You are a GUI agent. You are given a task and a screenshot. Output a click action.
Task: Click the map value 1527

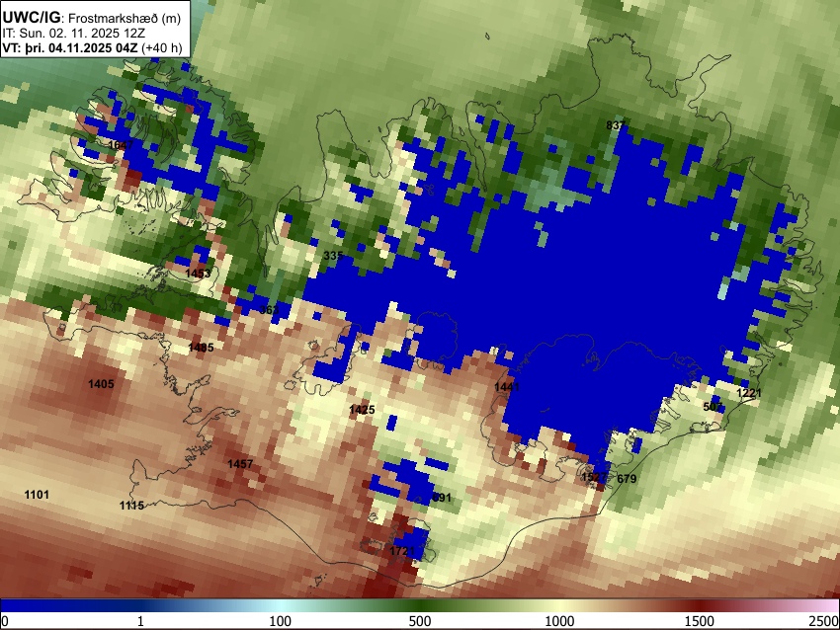(594, 477)
